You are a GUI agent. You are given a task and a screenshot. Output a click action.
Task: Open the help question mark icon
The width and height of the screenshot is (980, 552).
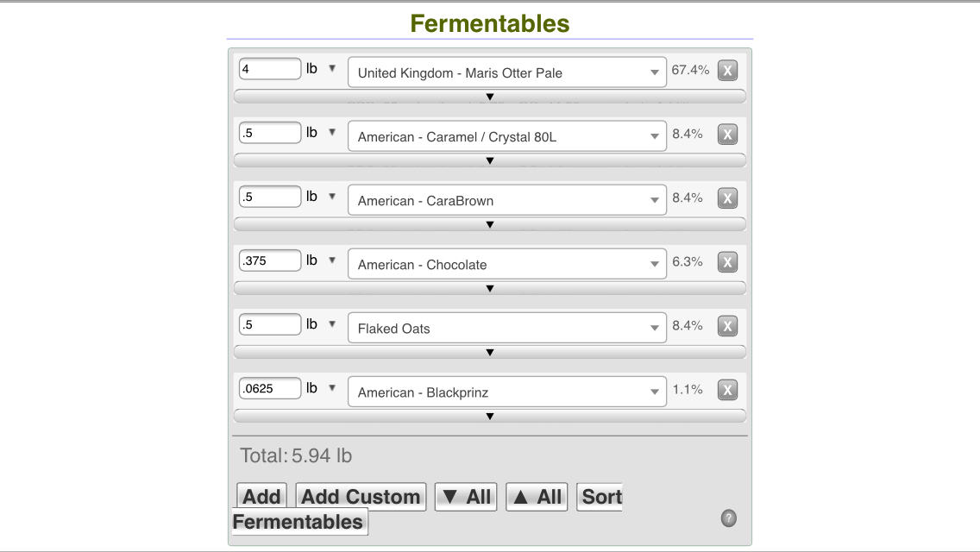728,518
